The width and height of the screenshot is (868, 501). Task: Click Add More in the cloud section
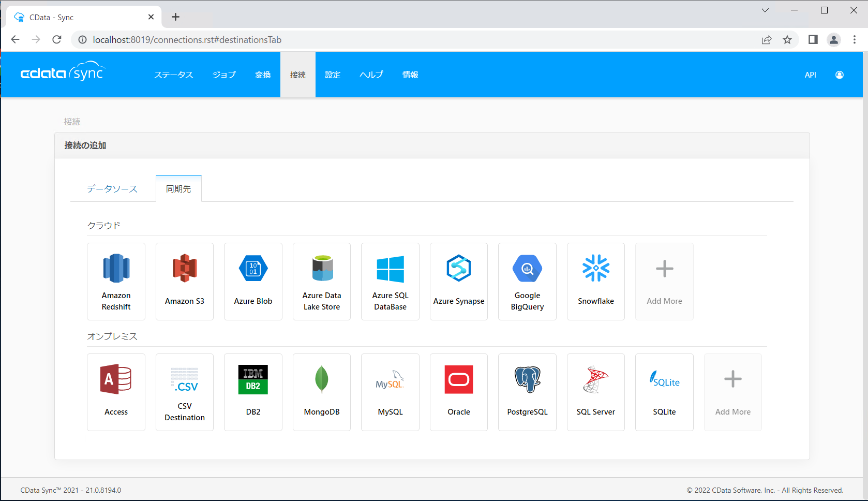[x=664, y=282]
